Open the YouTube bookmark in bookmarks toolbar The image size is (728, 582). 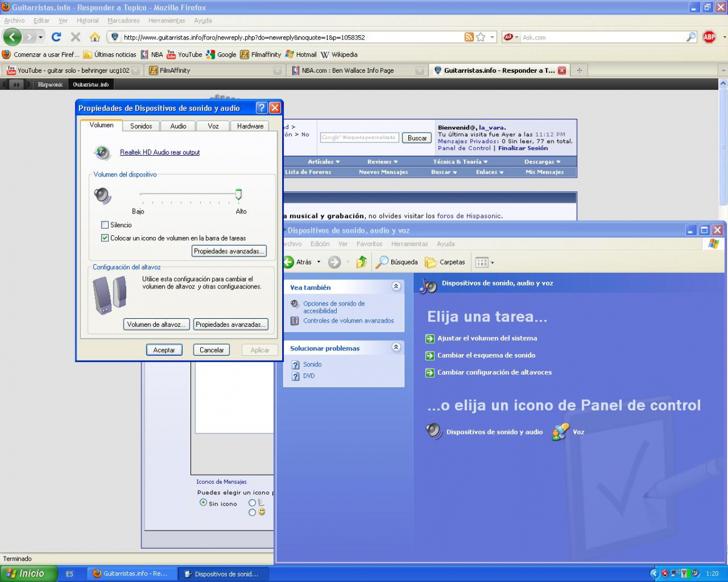pos(184,55)
